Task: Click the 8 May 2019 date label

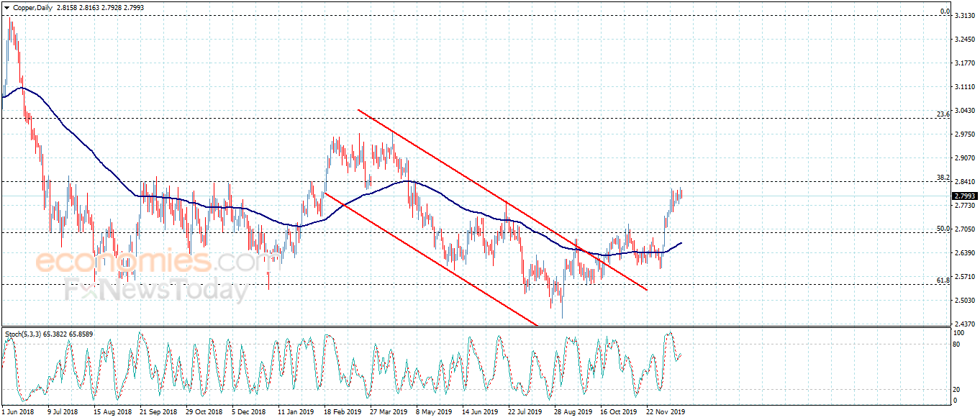Action: [x=433, y=412]
